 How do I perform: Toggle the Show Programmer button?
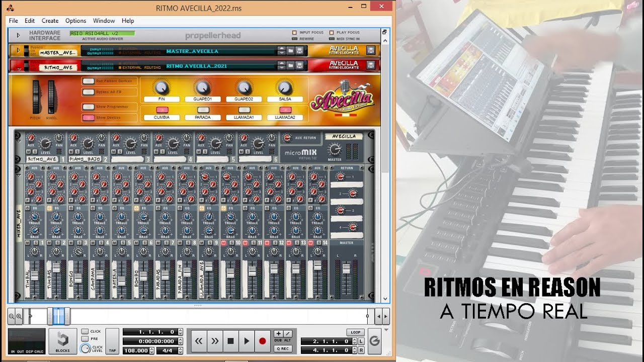pos(89,107)
